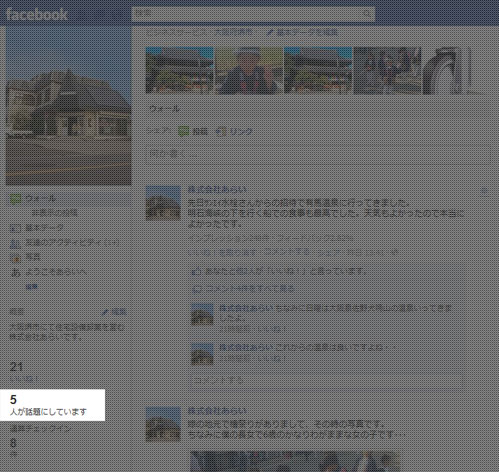Click second post's author avatar thumbnail

point(163,424)
